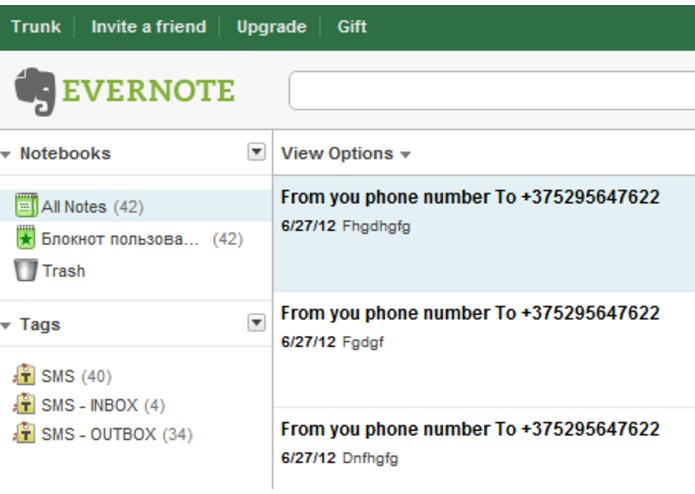Select the All Notes (42) entry
This screenshot has width=695, height=494.
coord(136,206)
